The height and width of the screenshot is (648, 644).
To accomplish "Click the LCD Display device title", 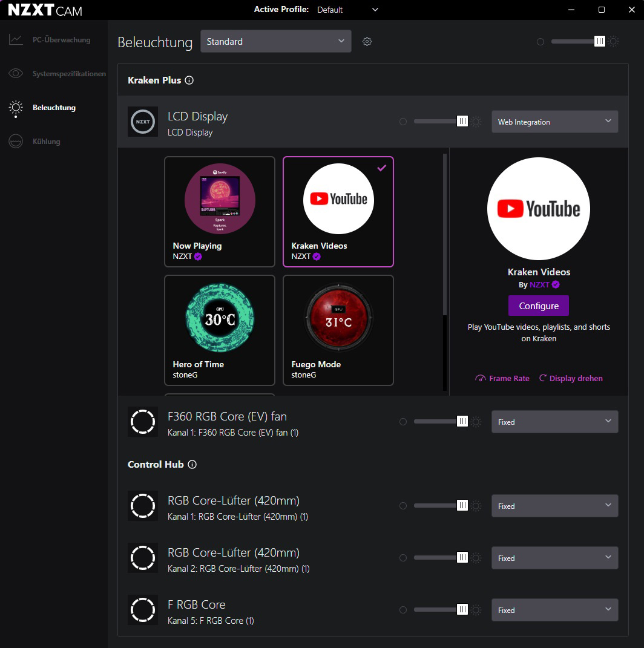I will (197, 117).
